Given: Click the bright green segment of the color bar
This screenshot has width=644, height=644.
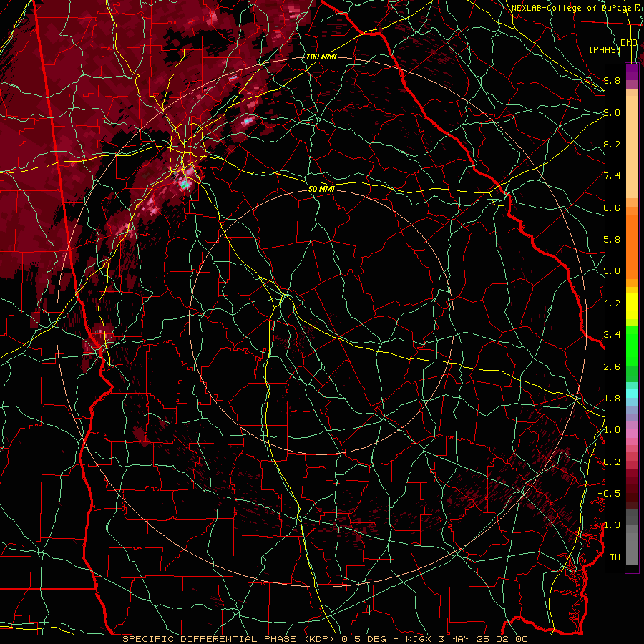Looking at the screenshot, I should click(632, 345).
